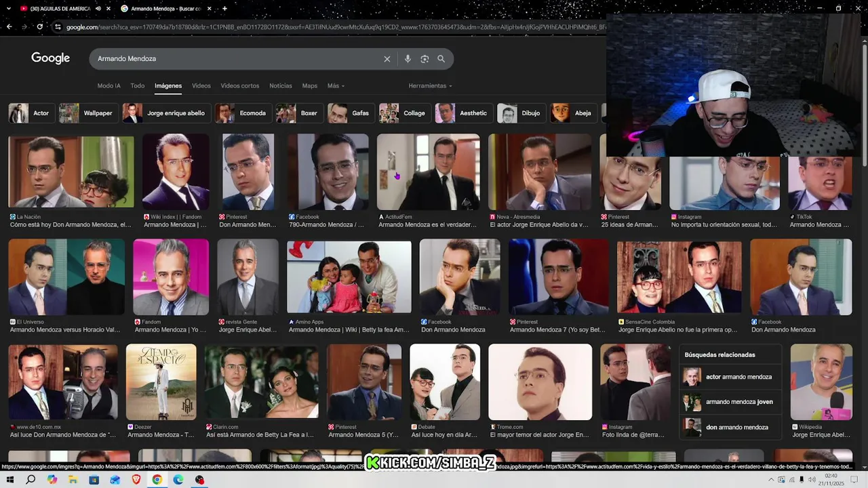Submit search with the magnifier icon
868x488 pixels.
[441, 59]
